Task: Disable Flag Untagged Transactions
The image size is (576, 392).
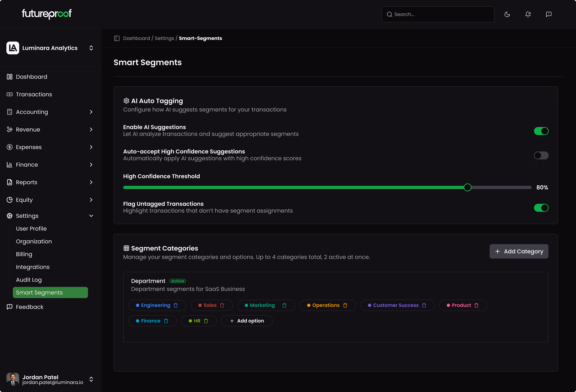Action: pyautogui.click(x=541, y=208)
